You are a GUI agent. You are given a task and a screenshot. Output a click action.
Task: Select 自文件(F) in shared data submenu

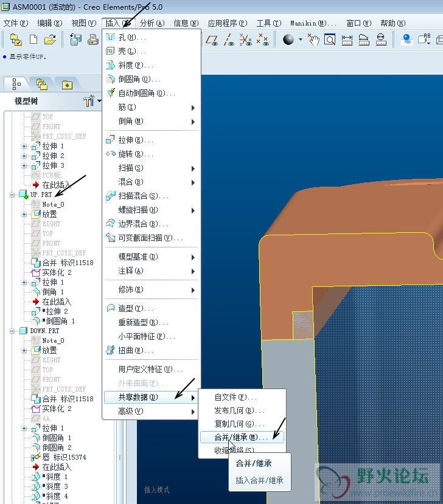[x=242, y=397]
